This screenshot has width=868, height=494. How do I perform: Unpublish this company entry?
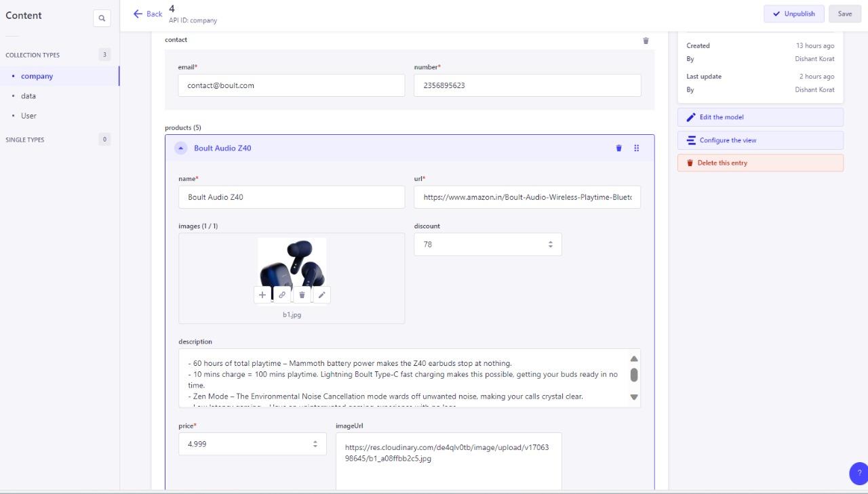(793, 14)
